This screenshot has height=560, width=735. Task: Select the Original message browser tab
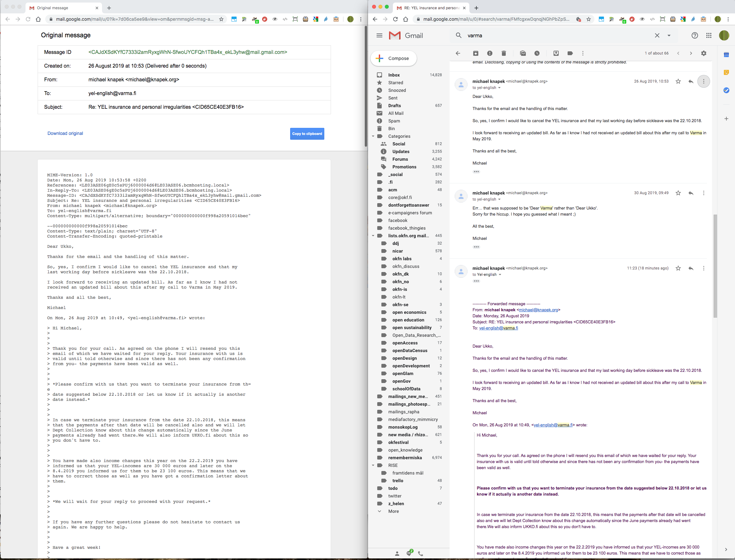63,8
